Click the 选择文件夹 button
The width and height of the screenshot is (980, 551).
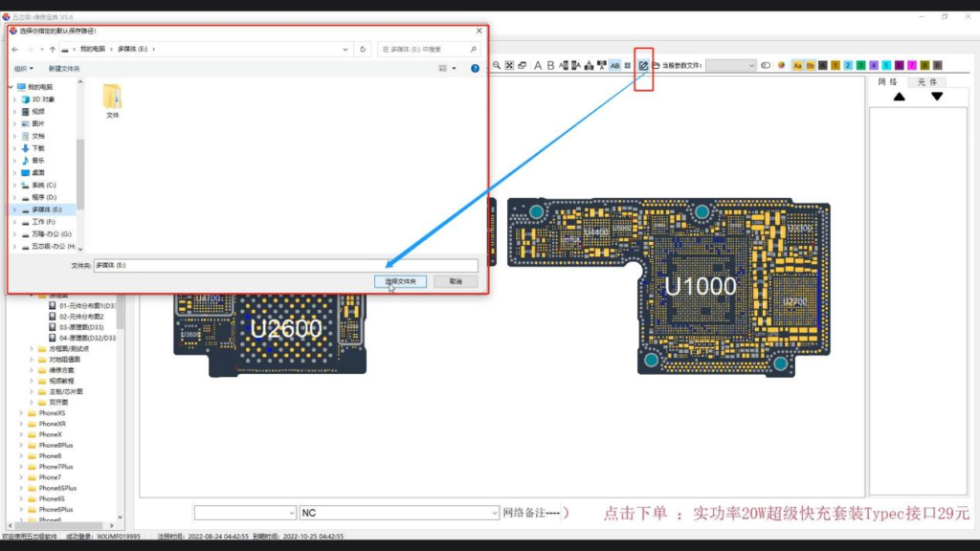pyautogui.click(x=400, y=282)
